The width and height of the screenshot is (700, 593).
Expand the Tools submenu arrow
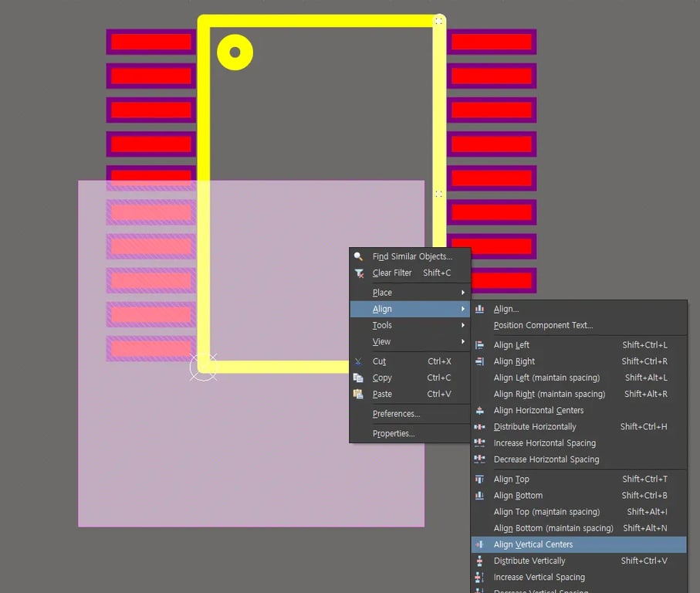click(x=463, y=325)
